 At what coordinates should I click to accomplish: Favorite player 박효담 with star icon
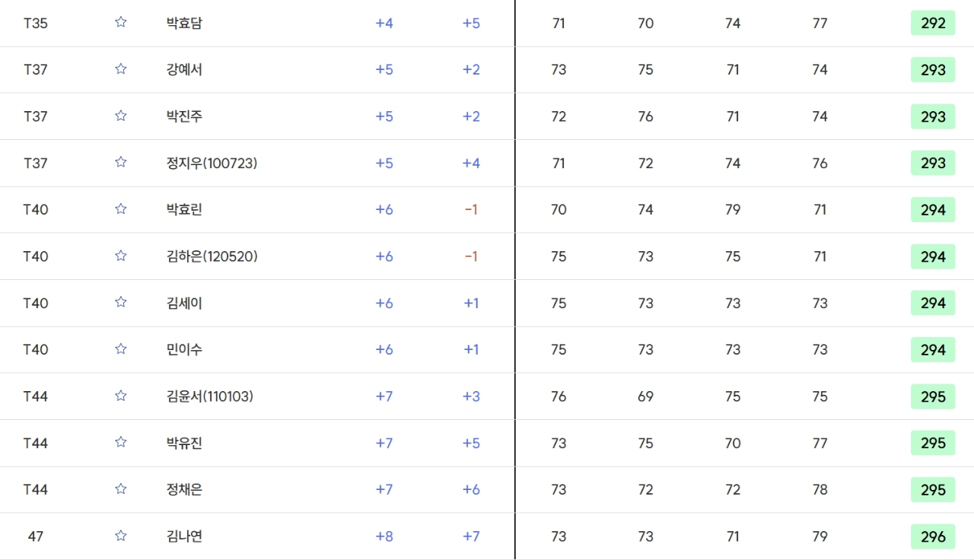pos(120,22)
